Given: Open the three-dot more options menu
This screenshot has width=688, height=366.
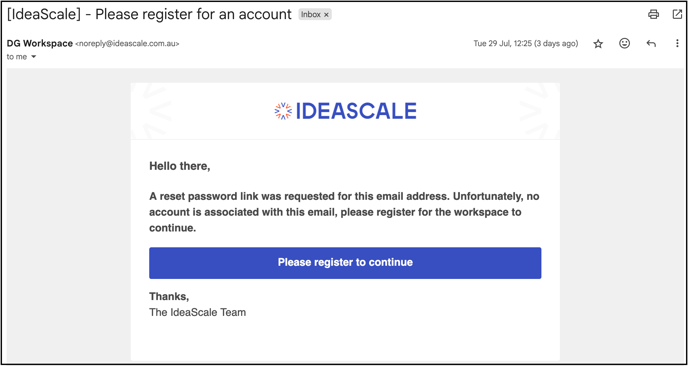Looking at the screenshot, I should (677, 43).
